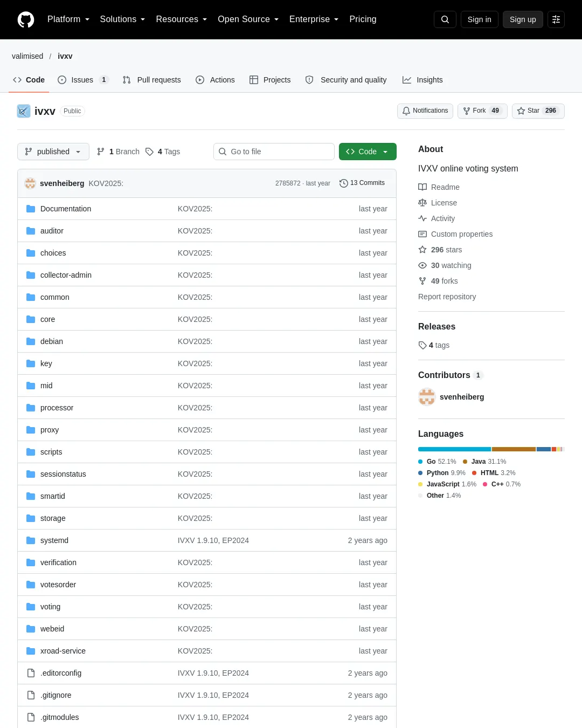This screenshot has width=582, height=728.
Task: Expand the Platform menu
Action: point(68,19)
